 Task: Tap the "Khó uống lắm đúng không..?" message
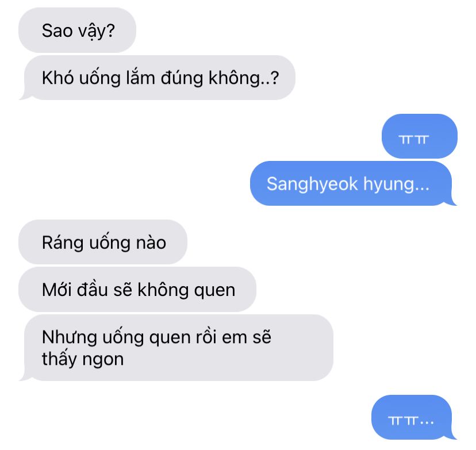(x=158, y=78)
